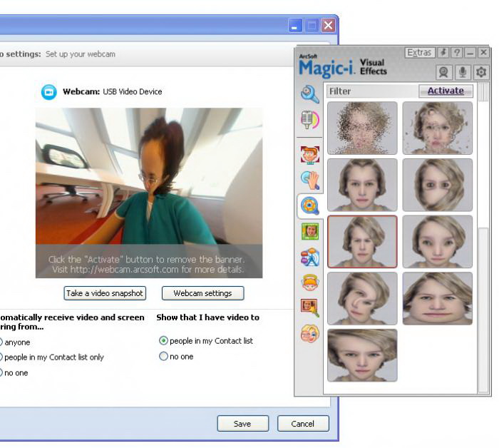
Task: Open webcam settings magnifier-wrench sidebar icon
Action: 309,94
